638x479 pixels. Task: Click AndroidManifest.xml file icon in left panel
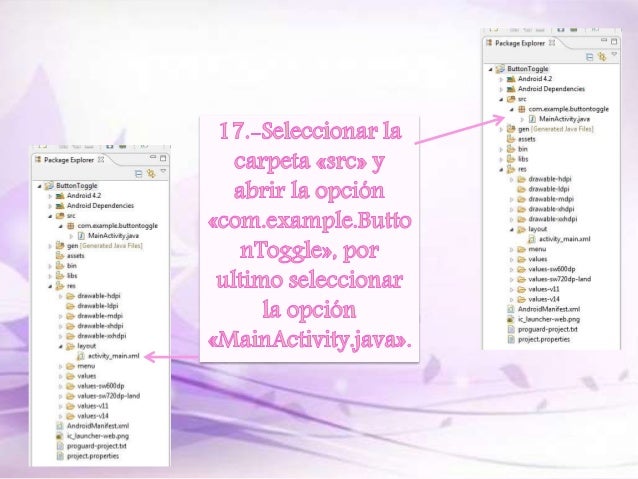coord(60,426)
